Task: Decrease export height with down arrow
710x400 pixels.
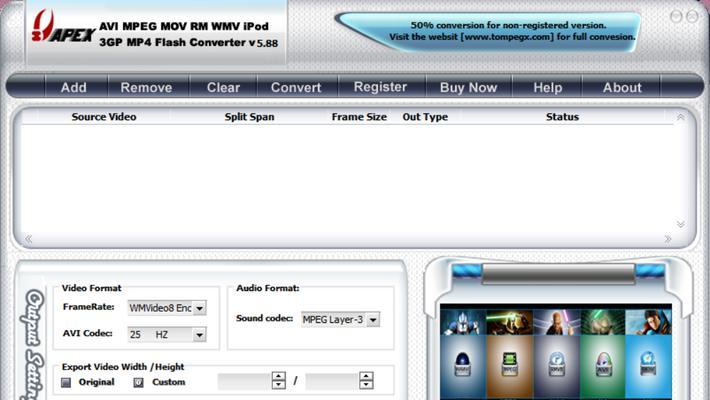Action: (366, 385)
